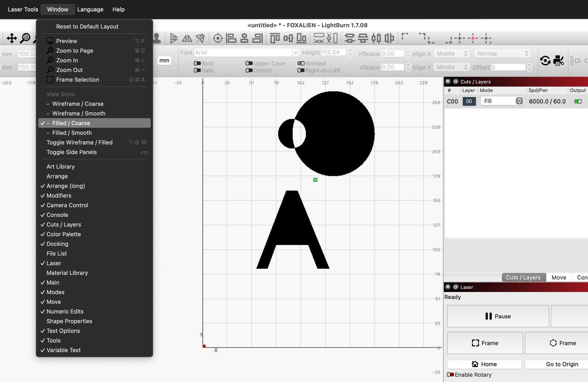Viewport: 588px width, 382px height.
Task: Click the 00 layer color swatch
Action: tap(469, 101)
